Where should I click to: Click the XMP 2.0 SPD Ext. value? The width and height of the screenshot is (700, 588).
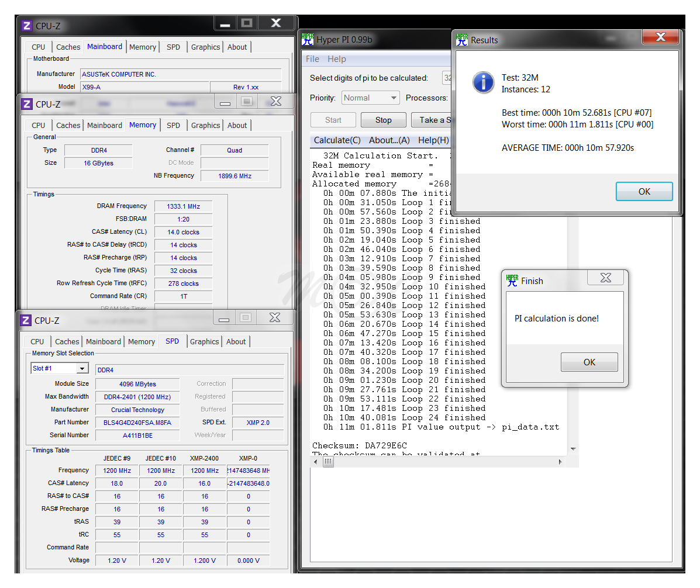[258, 423]
